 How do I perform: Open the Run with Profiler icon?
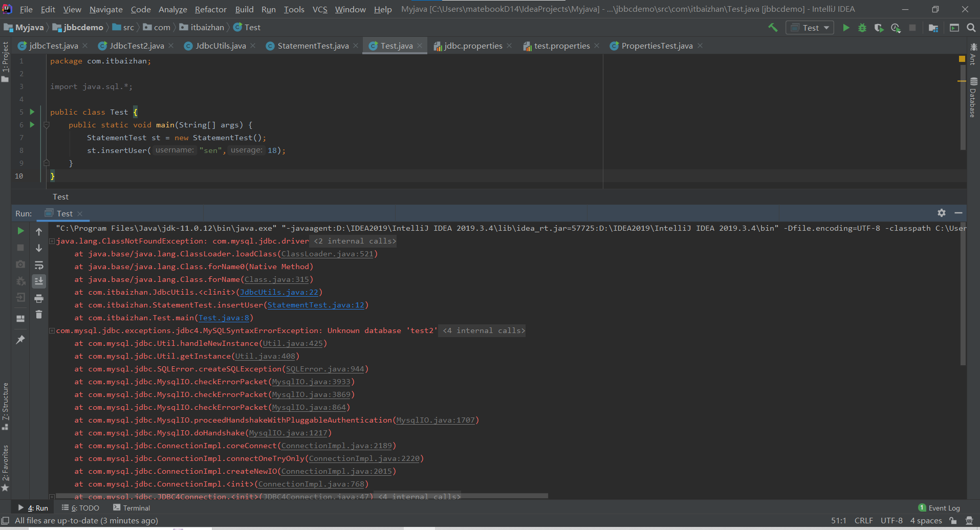tap(896, 28)
